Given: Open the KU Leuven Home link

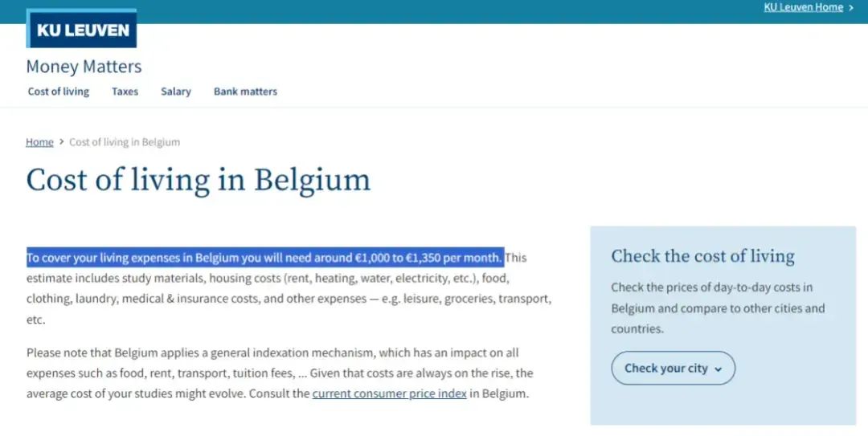Looking at the screenshot, I should tap(803, 7).
